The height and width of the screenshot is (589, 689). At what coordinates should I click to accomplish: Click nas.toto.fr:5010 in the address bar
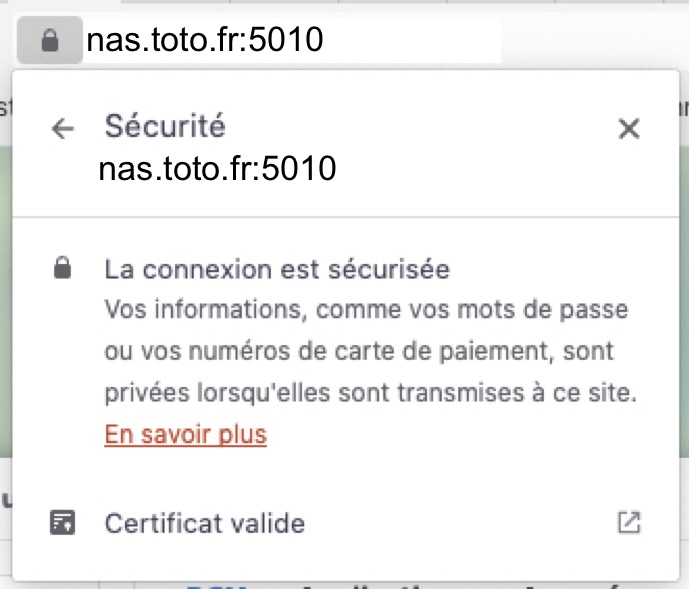coord(205,40)
